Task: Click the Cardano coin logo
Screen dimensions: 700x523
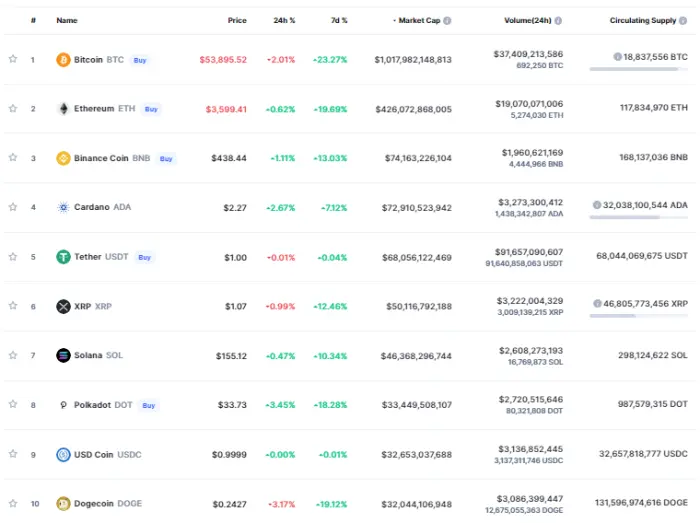Action: coord(63,207)
